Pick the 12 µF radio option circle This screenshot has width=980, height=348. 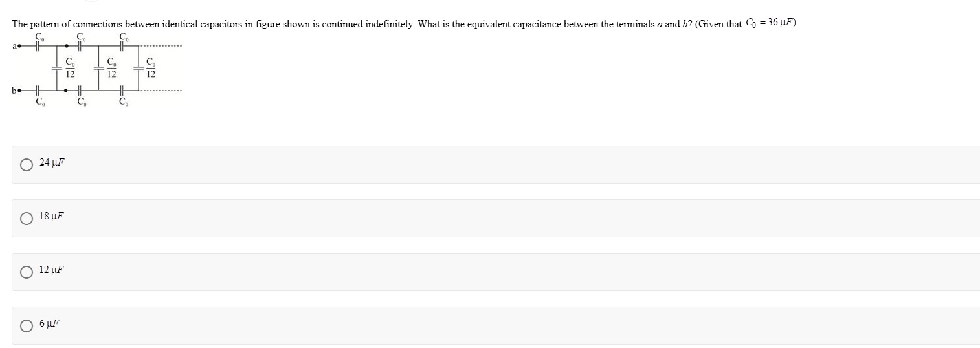(27, 272)
